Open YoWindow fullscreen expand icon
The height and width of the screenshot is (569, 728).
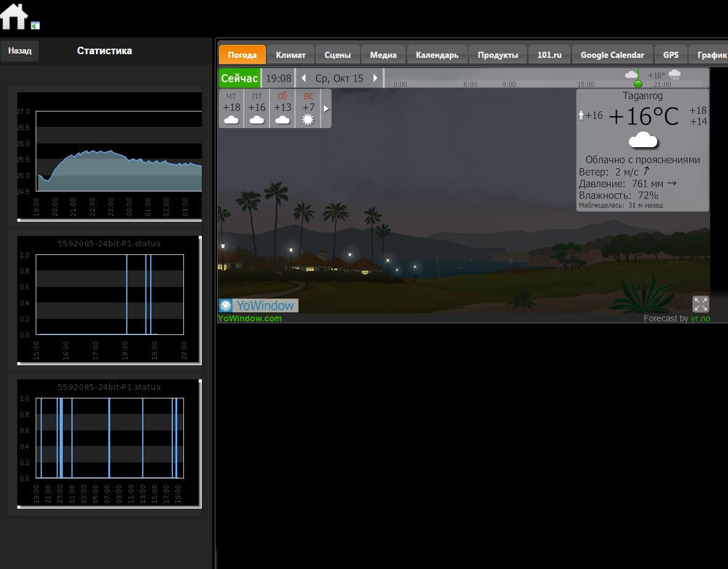pos(700,304)
